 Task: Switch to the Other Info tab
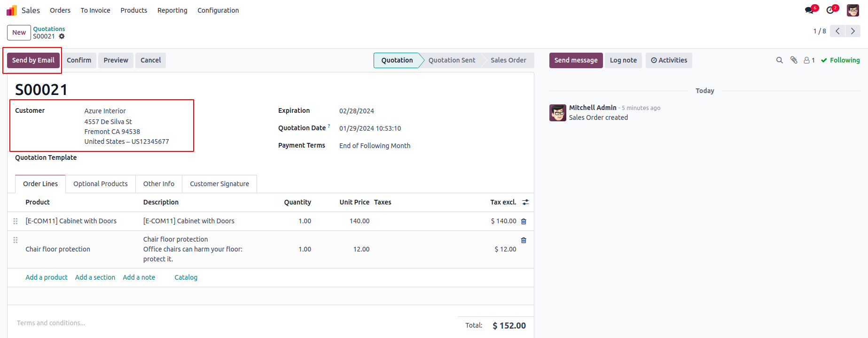tap(159, 184)
